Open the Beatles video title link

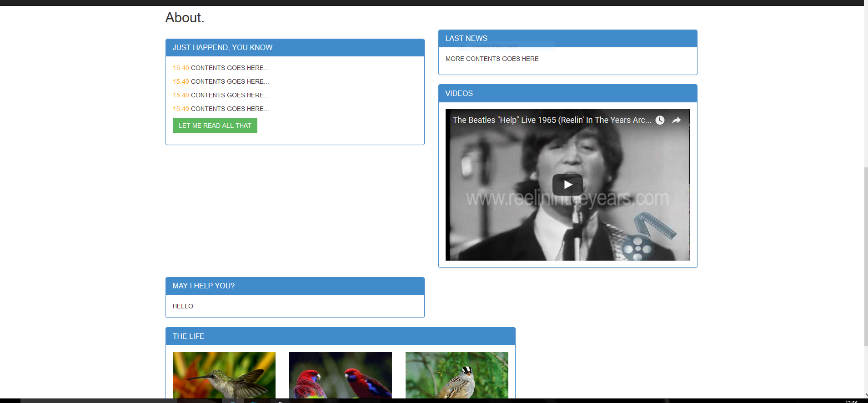[x=552, y=120]
